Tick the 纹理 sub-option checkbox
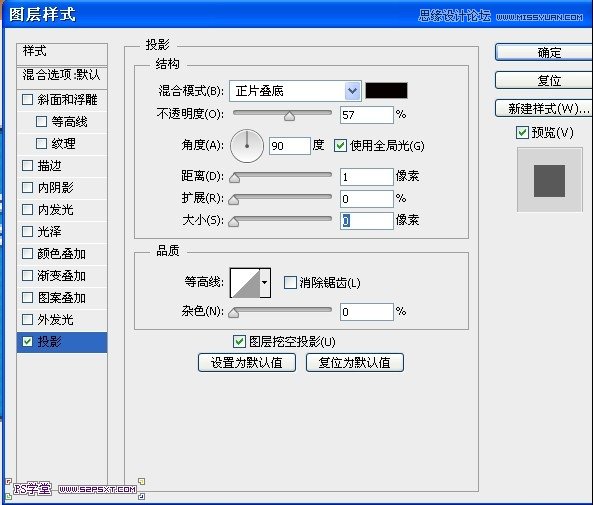 point(41,143)
